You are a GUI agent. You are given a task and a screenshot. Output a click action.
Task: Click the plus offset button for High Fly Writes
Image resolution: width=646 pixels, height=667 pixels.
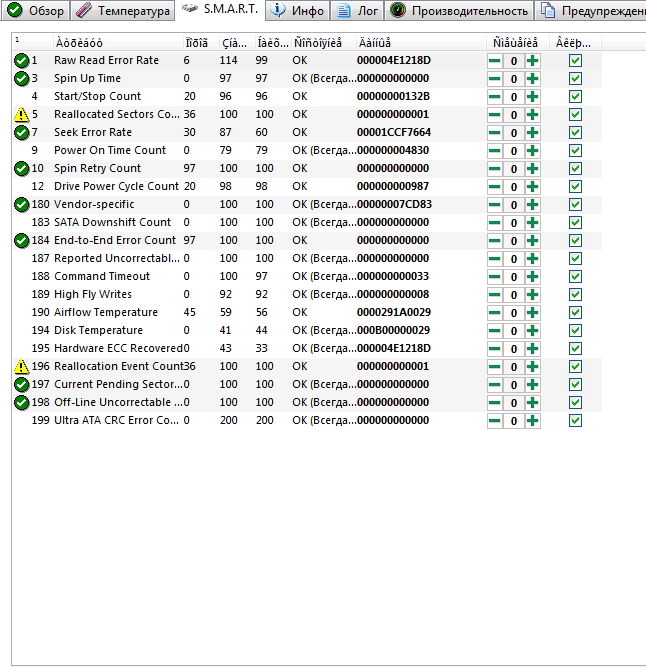(532, 294)
